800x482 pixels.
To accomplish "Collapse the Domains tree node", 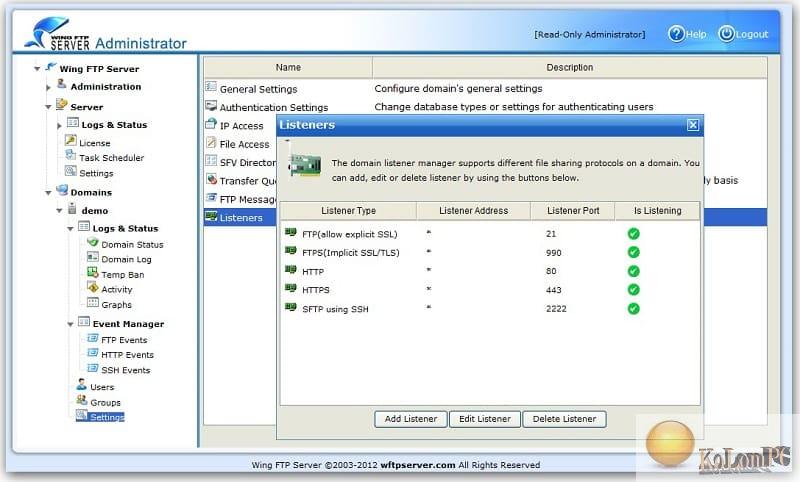I will (48, 193).
